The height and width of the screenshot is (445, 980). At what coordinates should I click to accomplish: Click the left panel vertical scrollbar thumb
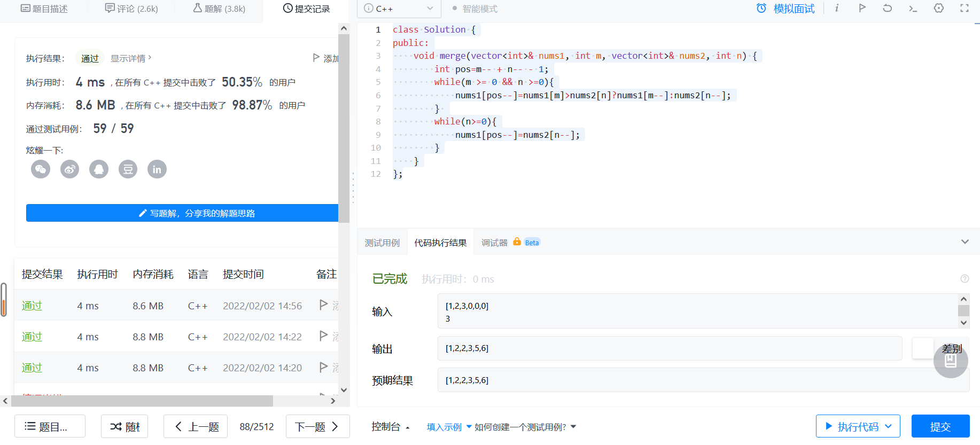tap(344, 128)
